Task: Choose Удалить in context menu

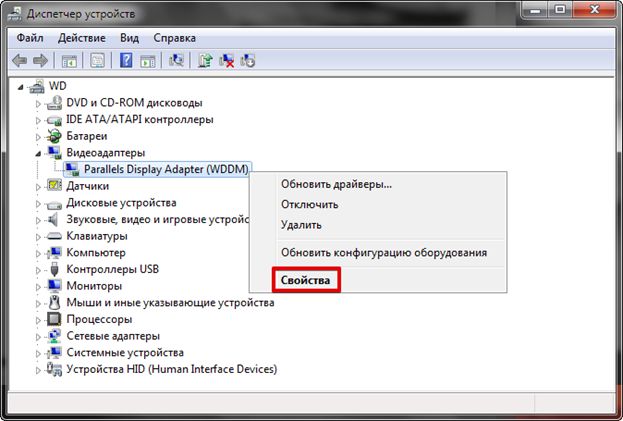Action: (377, 225)
